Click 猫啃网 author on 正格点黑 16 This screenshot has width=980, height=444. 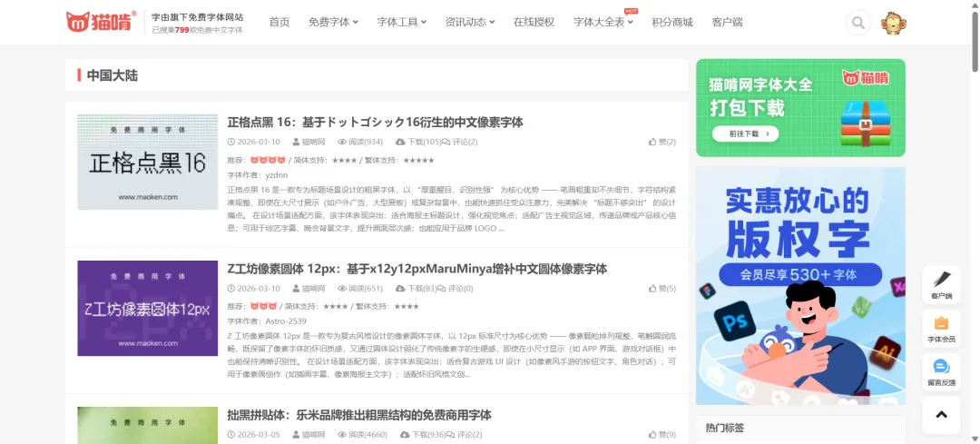pyautogui.click(x=309, y=142)
